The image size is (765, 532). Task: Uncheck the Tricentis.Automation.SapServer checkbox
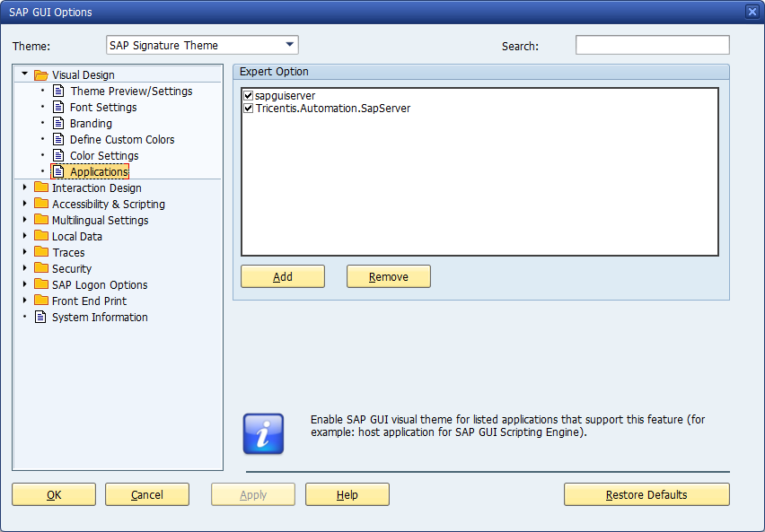pyautogui.click(x=249, y=108)
